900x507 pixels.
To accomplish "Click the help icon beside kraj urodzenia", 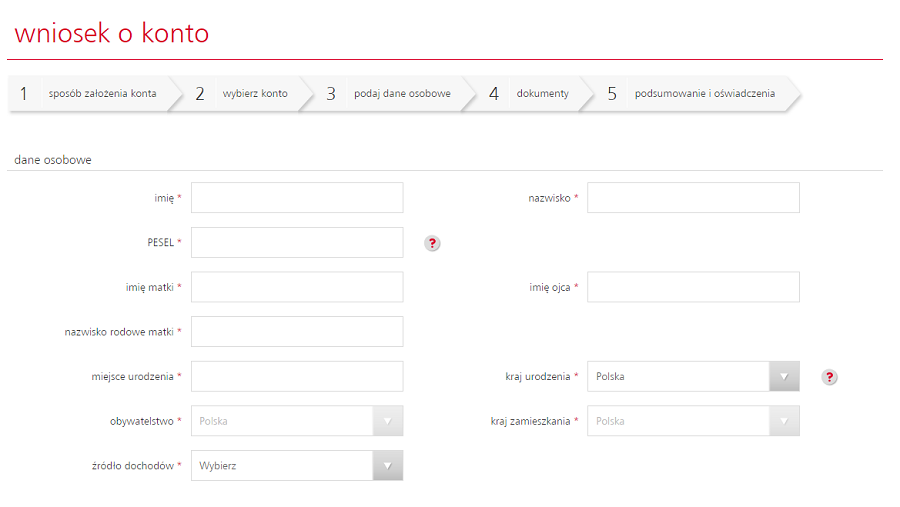I will coord(829,377).
